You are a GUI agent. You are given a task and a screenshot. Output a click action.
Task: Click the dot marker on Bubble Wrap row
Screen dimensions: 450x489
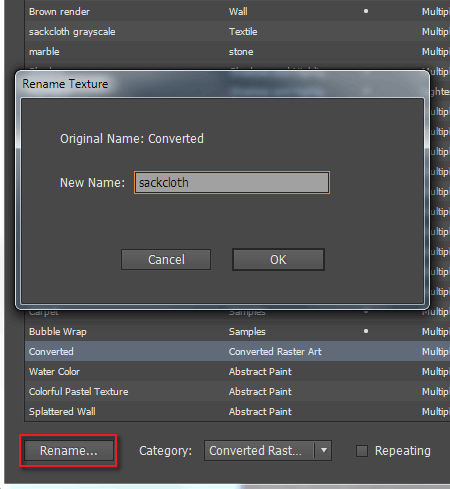(366, 331)
